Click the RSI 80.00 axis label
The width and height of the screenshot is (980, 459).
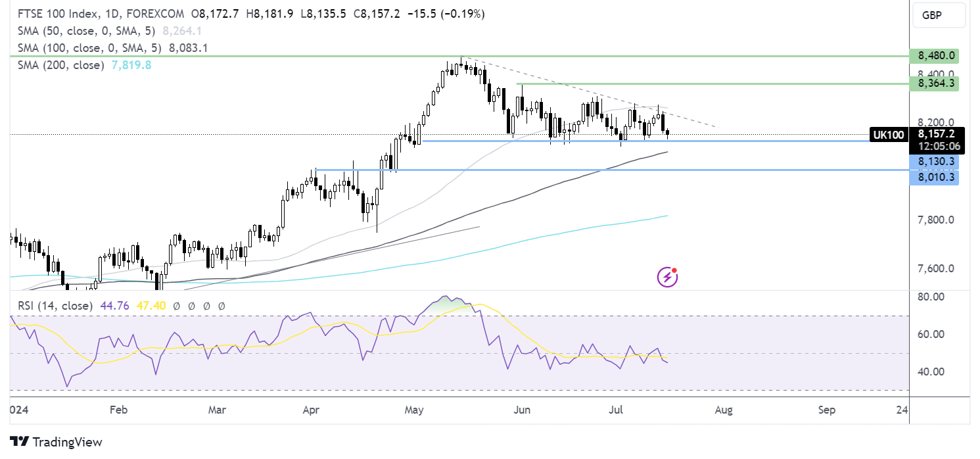[x=930, y=297]
